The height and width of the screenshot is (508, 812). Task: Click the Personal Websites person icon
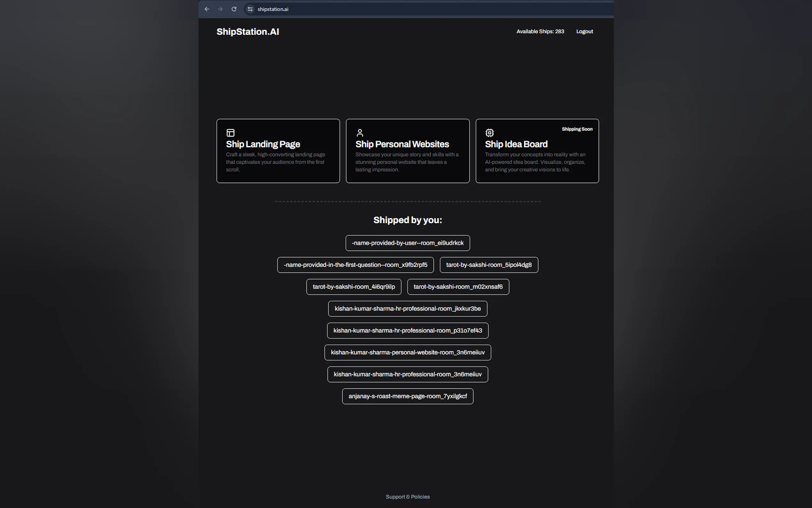coord(360,133)
